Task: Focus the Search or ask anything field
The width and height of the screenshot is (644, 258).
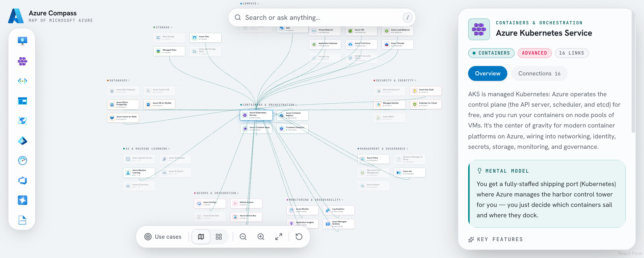Action: point(322,18)
